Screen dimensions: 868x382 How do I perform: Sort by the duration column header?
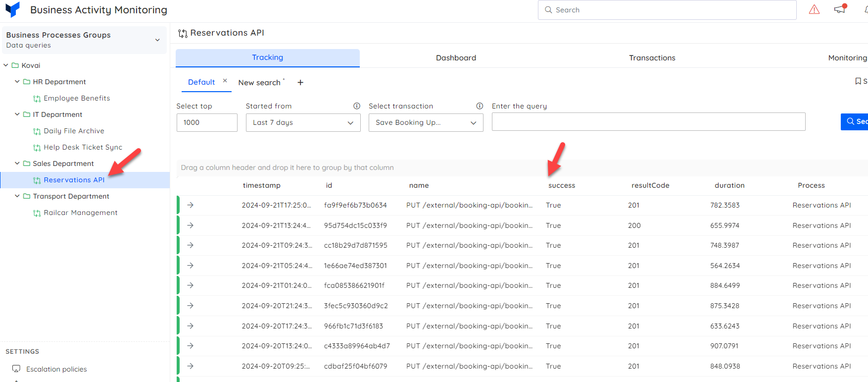pyautogui.click(x=729, y=185)
